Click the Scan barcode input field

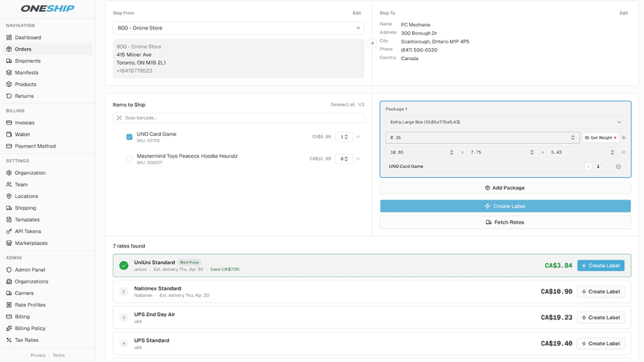coord(239,118)
